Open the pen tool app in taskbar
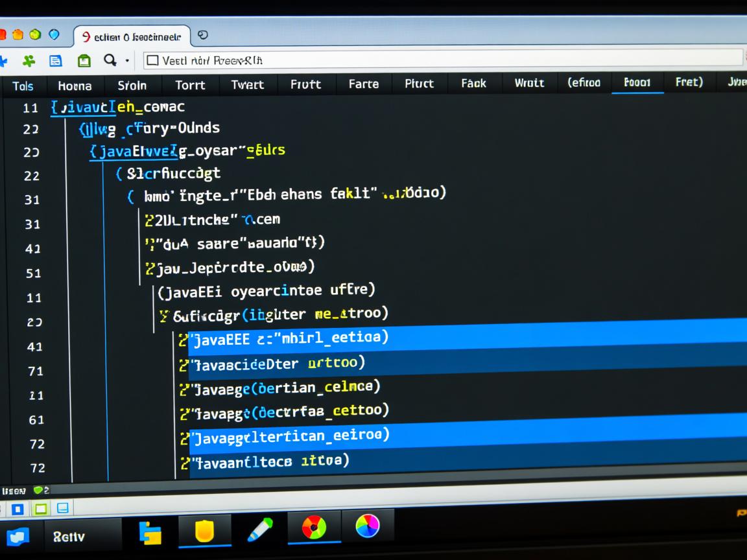Image resolution: width=747 pixels, height=560 pixels. pyautogui.click(x=259, y=530)
